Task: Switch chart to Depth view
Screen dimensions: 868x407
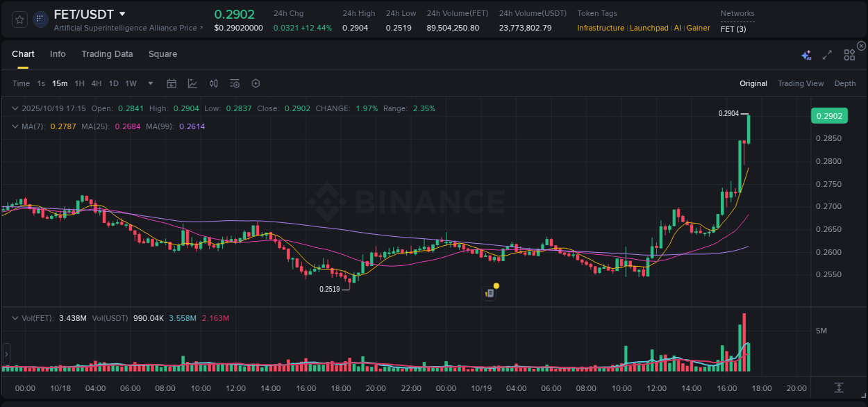Action: tap(845, 83)
